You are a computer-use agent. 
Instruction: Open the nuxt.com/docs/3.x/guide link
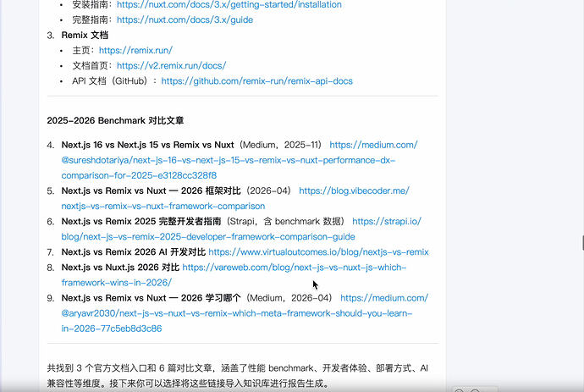pyautogui.click(x=185, y=19)
